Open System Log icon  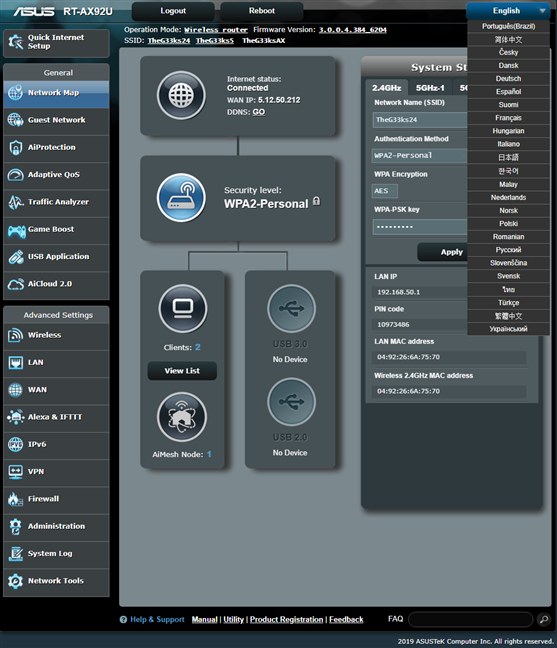coord(15,553)
